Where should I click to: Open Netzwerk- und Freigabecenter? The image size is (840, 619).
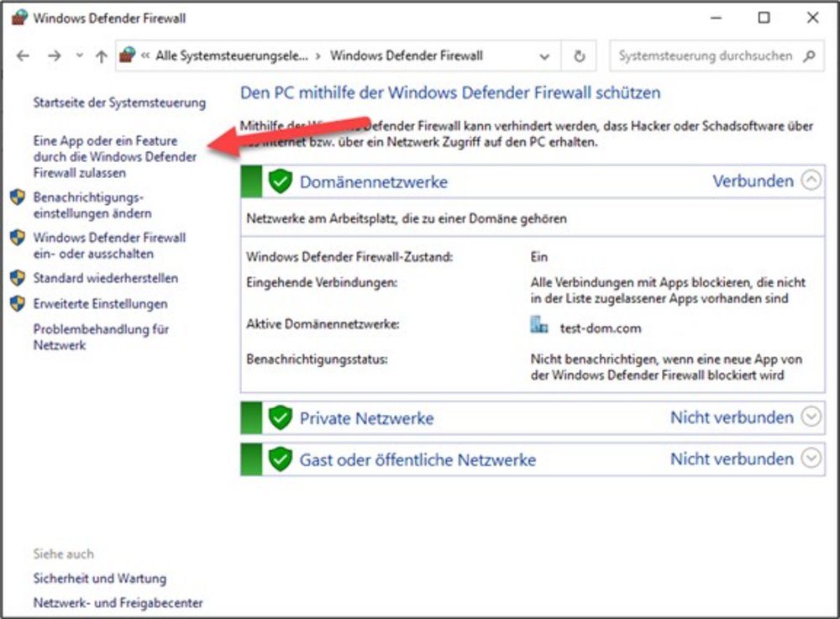118,603
